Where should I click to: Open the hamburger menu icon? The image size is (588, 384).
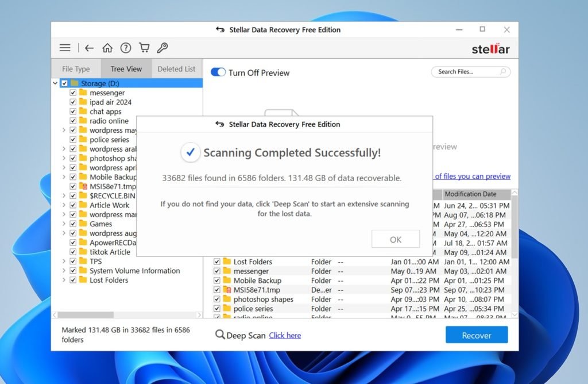tap(65, 48)
